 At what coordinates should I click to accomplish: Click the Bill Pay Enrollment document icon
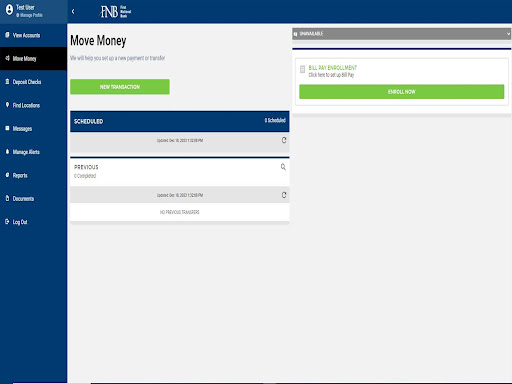click(x=302, y=69)
